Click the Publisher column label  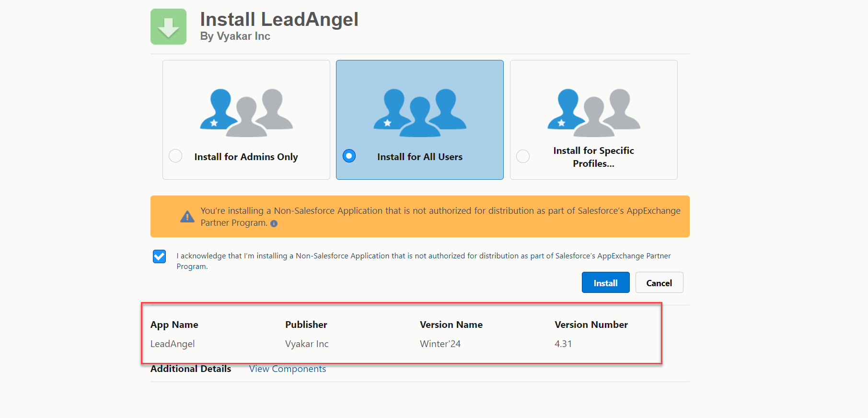click(306, 325)
